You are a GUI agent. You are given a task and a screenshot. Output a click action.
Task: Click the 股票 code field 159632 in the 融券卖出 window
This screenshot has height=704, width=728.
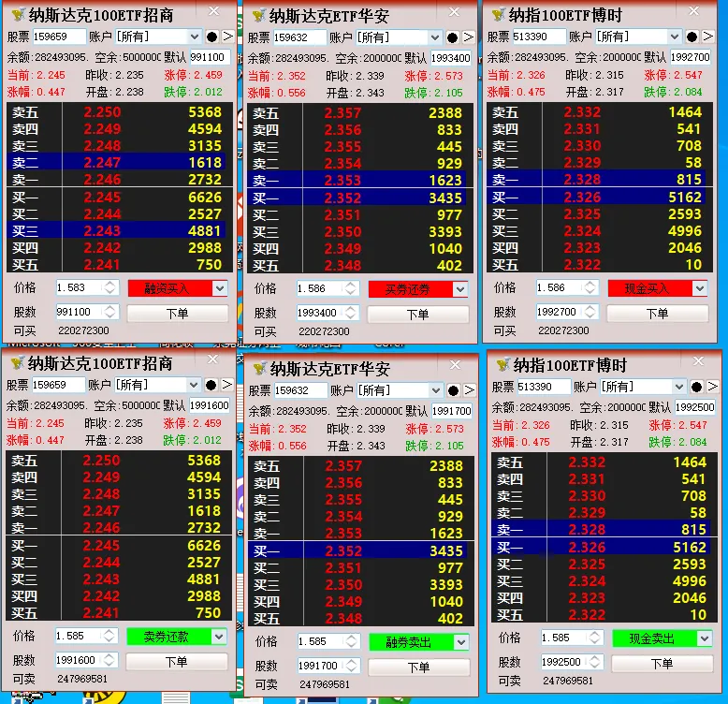(x=300, y=390)
